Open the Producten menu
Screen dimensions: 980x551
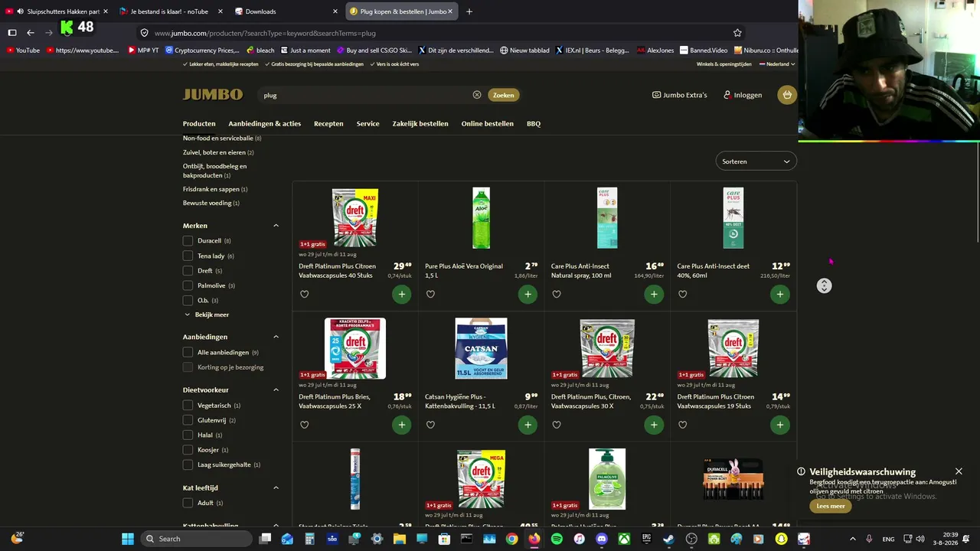pos(199,123)
